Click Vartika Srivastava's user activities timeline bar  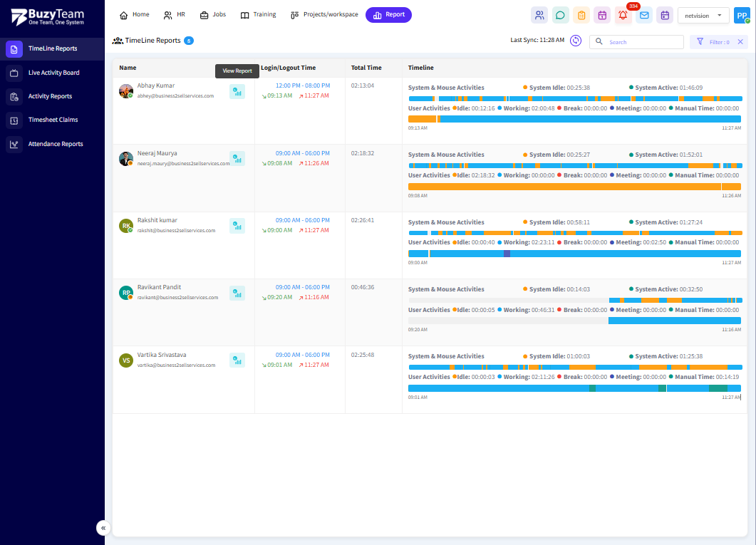coord(575,388)
